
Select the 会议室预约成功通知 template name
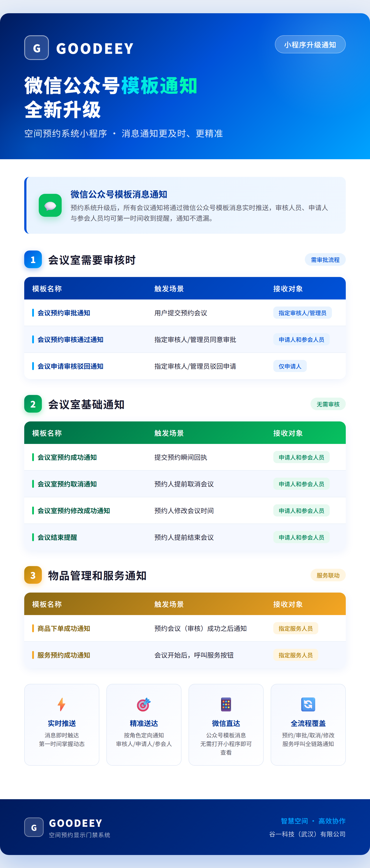click(x=67, y=457)
